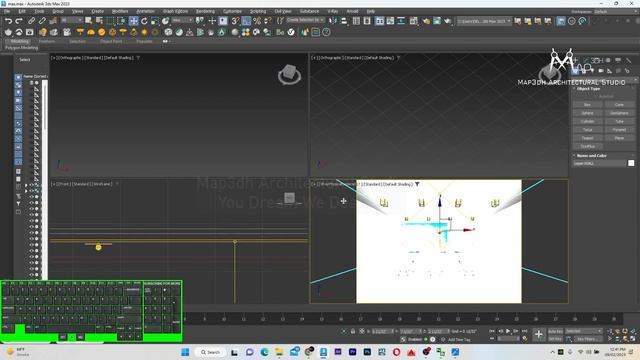Open the Edit menu
This screenshot has width=640, height=360.
22,11
